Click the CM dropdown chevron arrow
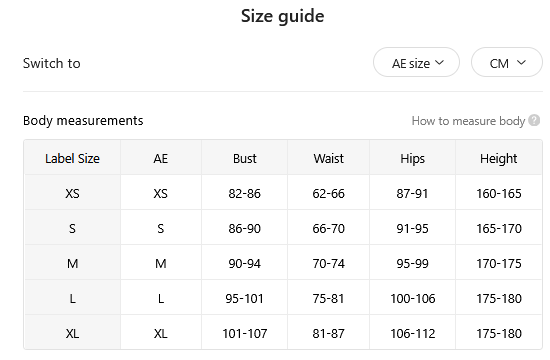550x360 pixels. pos(522,62)
